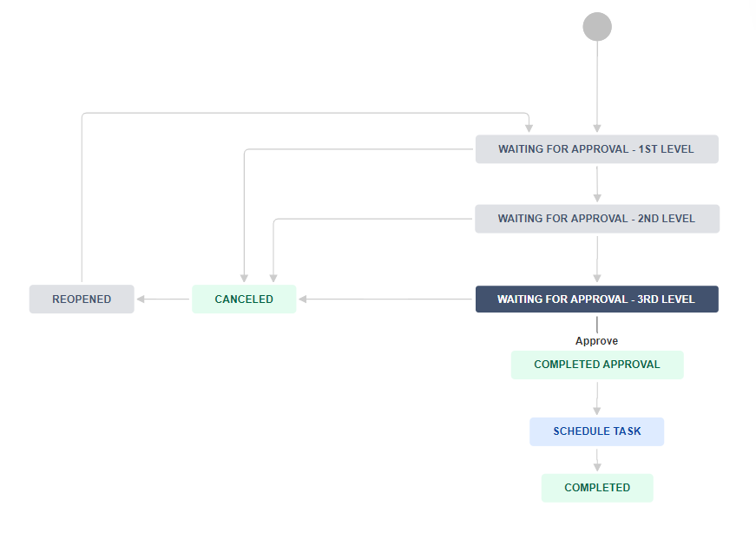Screen dimensions: 756x546
Task: Select Waiting for Approval - 2nd Level status
Action: pyautogui.click(x=597, y=219)
